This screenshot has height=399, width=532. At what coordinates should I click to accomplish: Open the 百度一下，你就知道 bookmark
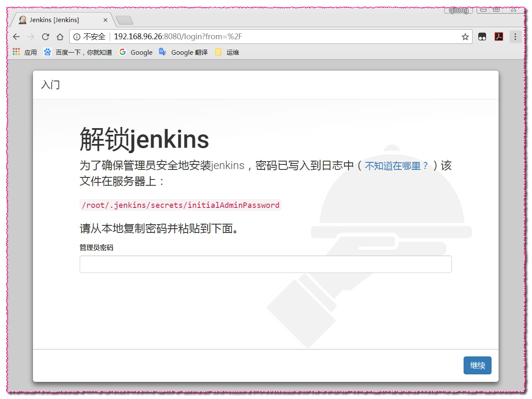pyautogui.click(x=78, y=52)
